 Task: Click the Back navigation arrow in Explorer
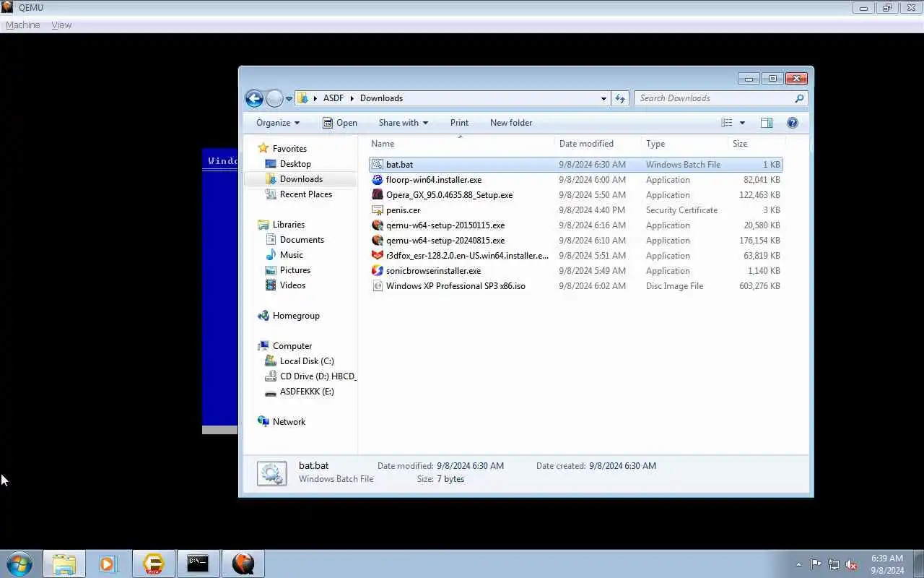(x=254, y=98)
